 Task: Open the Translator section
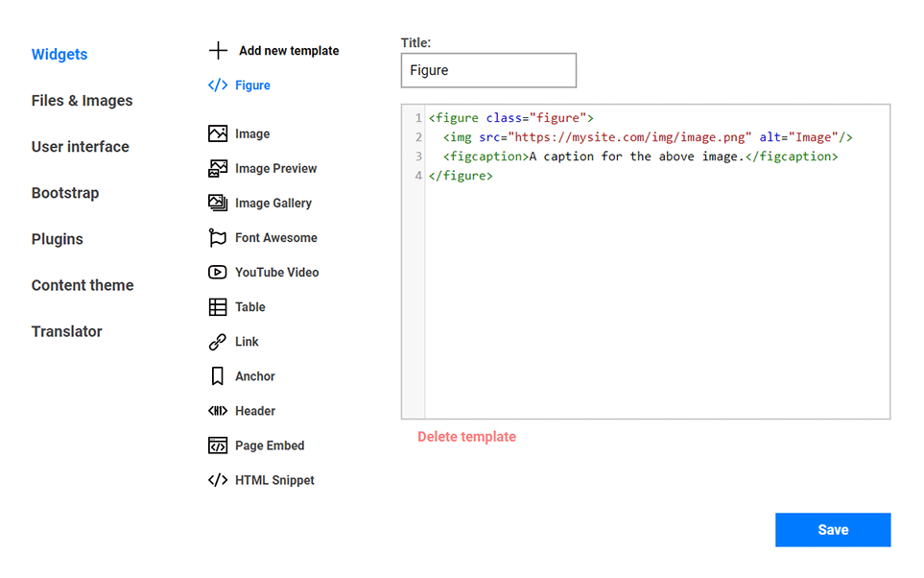click(66, 331)
